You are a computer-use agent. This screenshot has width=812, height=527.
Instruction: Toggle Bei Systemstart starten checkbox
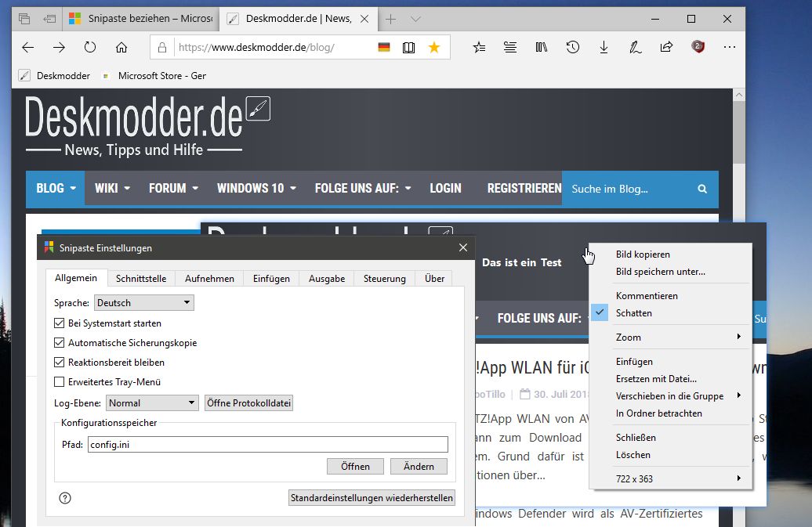coord(59,323)
